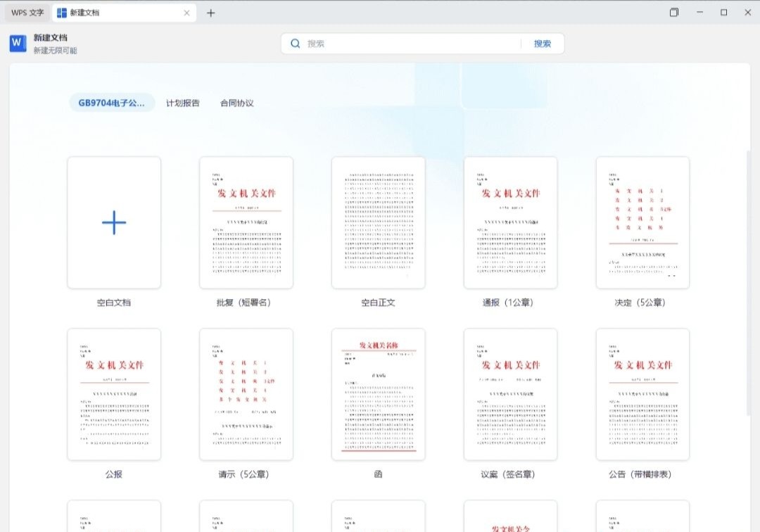Select the GB9704电子公文 category tab

pyautogui.click(x=112, y=103)
